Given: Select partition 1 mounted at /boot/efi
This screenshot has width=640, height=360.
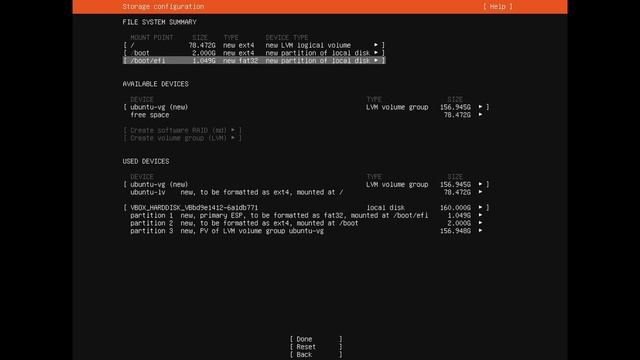Looking at the screenshot, I should (306, 216).
